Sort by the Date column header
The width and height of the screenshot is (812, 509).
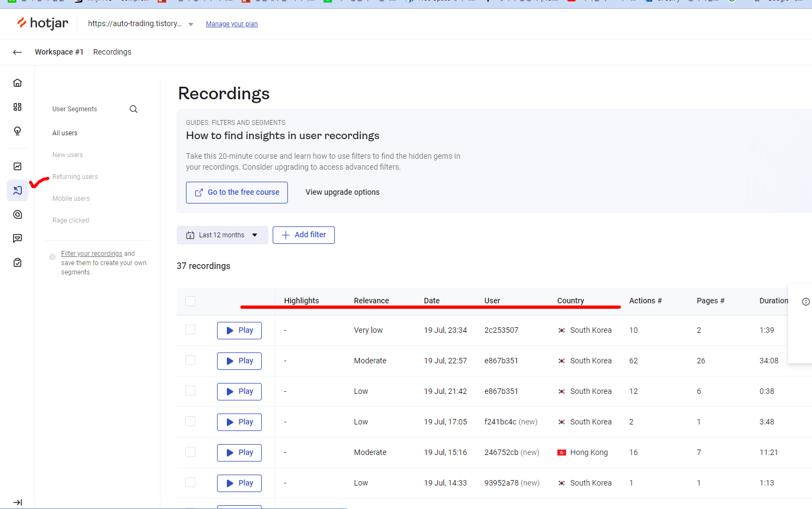[432, 301]
